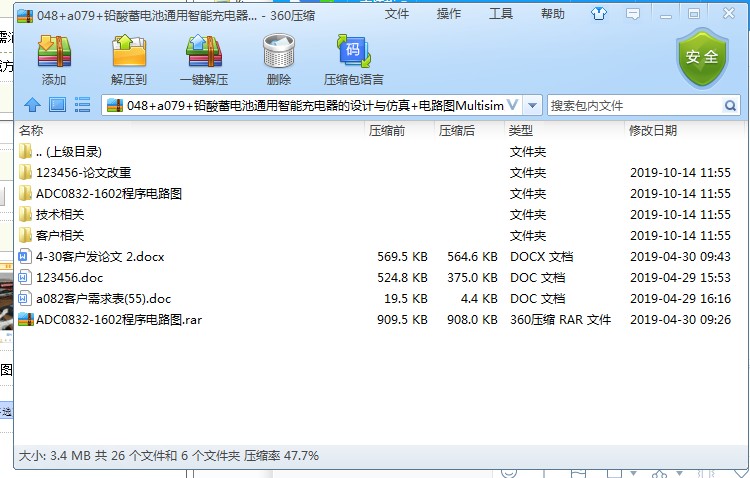
Task: Open the 压缩包语言 archive language tool
Action: pos(354,51)
